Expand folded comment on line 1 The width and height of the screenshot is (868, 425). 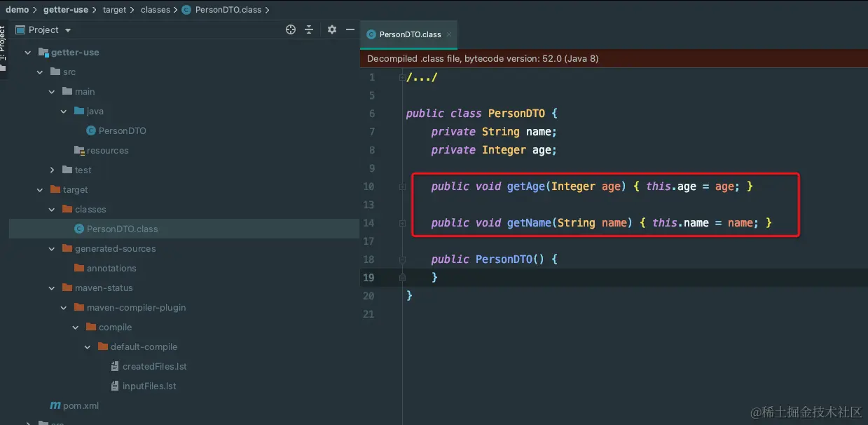pyautogui.click(x=401, y=77)
